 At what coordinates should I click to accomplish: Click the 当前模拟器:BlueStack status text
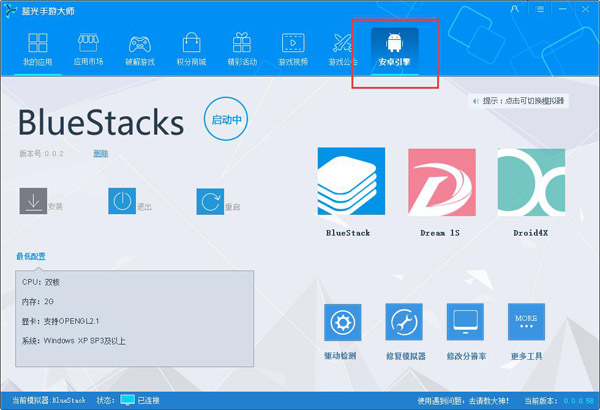tap(49, 400)
